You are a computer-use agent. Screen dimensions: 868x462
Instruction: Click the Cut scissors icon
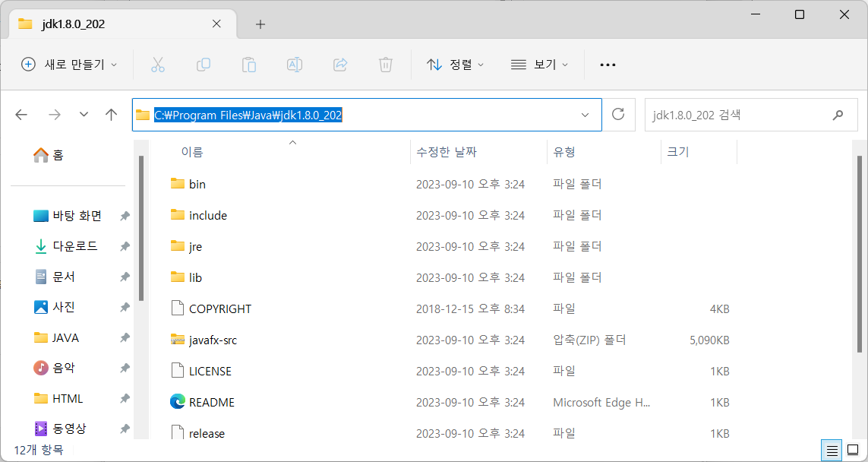(158, 65)
